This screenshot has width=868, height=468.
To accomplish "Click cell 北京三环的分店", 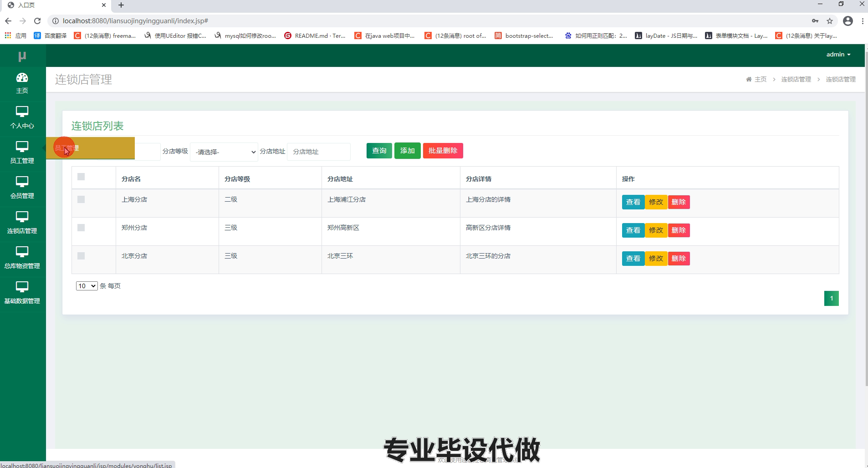I will point(488,256).
